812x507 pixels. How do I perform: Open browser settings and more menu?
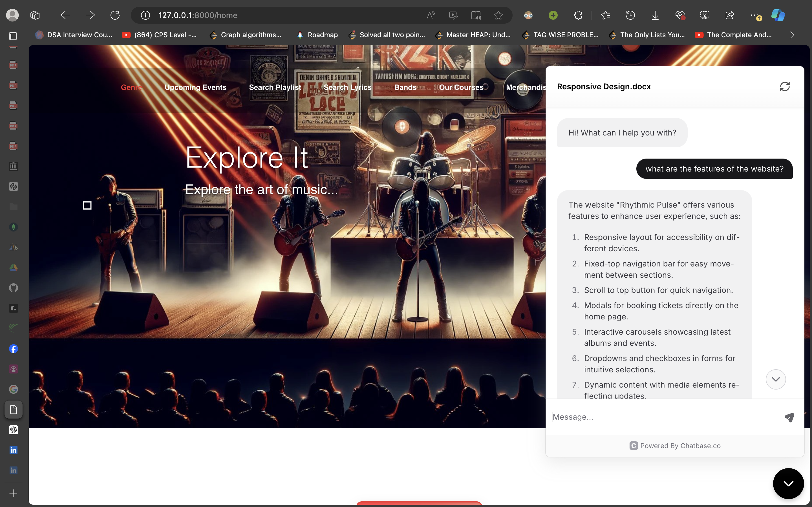[x=754, y=15]
